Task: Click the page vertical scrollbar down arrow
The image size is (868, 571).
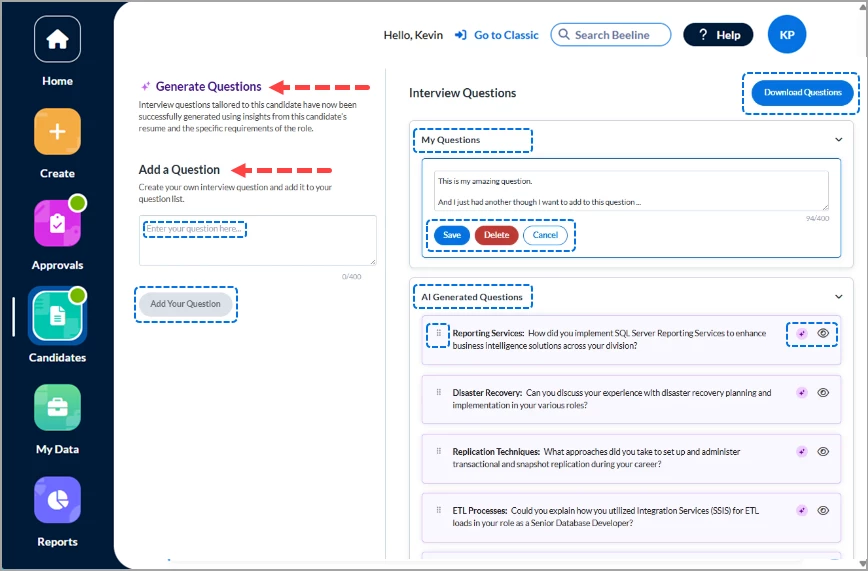Action: pos(863,564)
